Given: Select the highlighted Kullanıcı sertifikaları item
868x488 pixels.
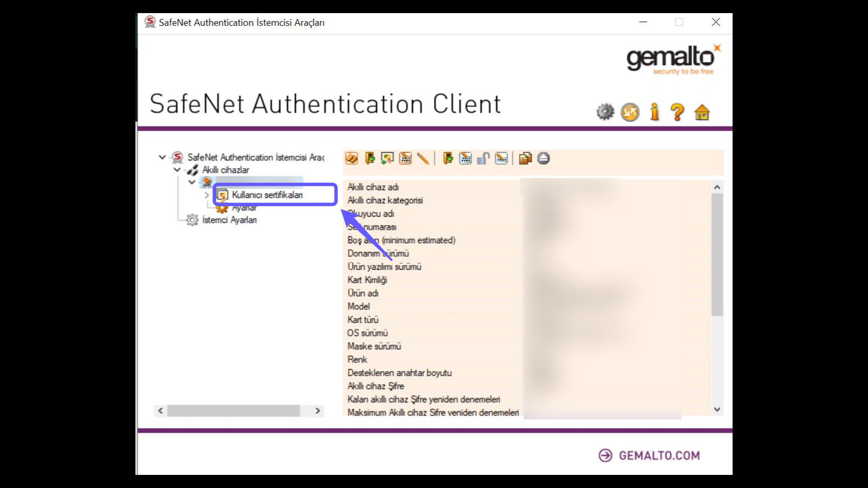Looking at the screenshot, I should click(x=267, y=194).
